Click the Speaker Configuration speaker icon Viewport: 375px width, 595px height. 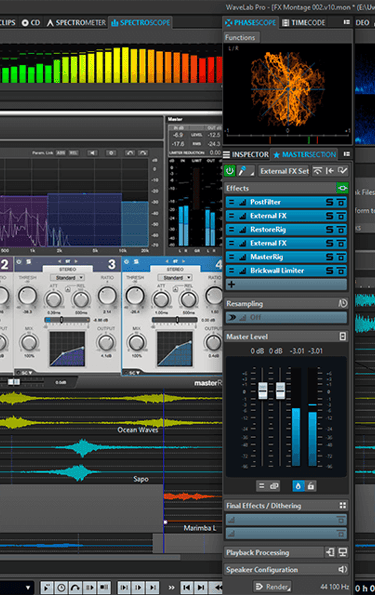click(x=342, y=570)
